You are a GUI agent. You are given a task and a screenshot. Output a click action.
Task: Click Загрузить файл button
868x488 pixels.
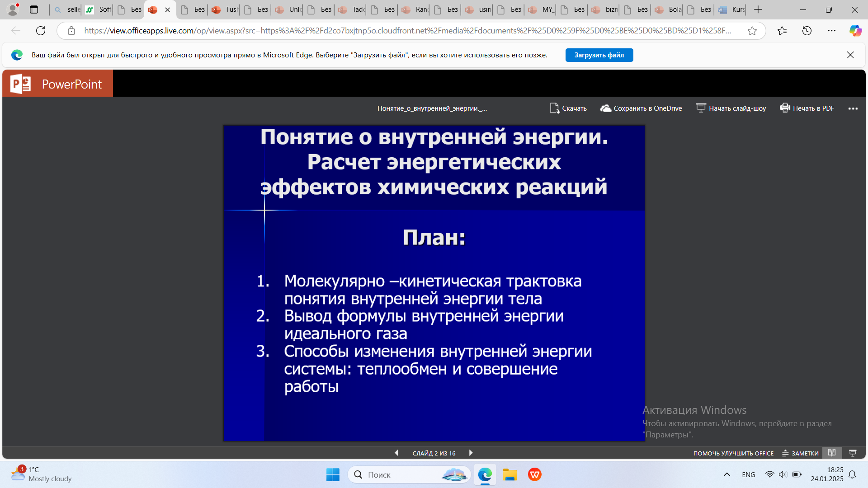click(599, 55)
